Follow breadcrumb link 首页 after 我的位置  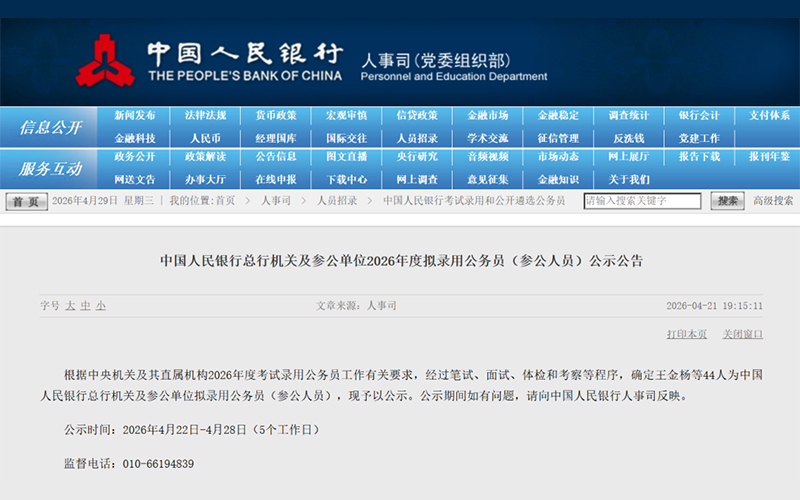click(225, 201)
